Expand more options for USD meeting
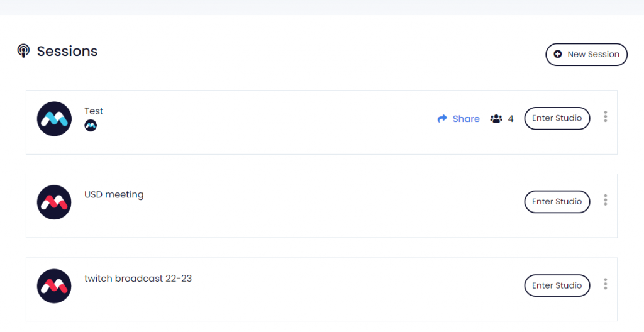 click(x=605, y=201)
